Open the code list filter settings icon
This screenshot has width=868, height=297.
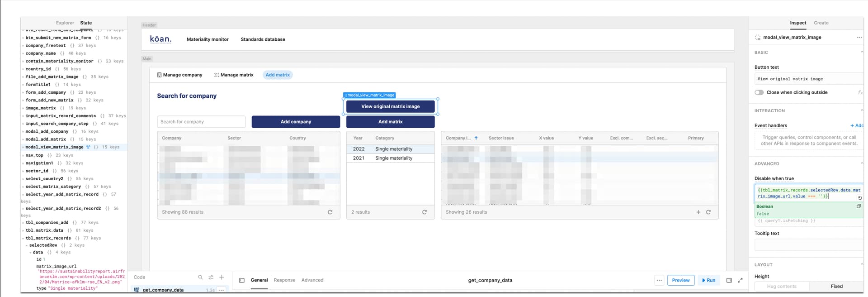coord(211,277)
